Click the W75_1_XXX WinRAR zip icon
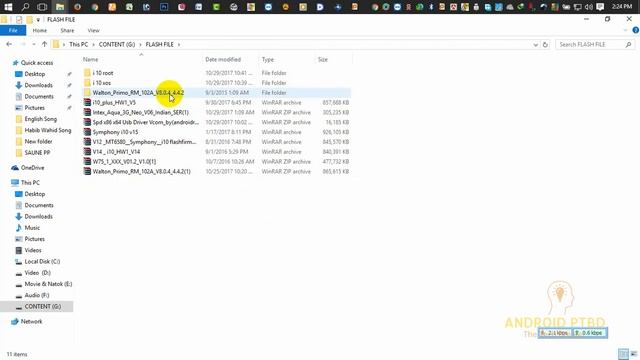This screenshot has height=360, width=640. [87, 161]
